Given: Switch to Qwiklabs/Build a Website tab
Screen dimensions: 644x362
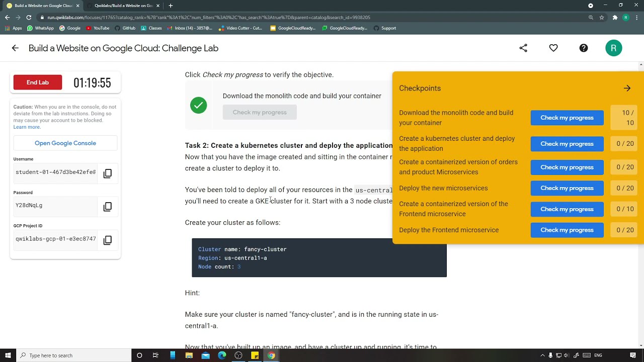Looking at the screenshot, I should coord(123,6).
